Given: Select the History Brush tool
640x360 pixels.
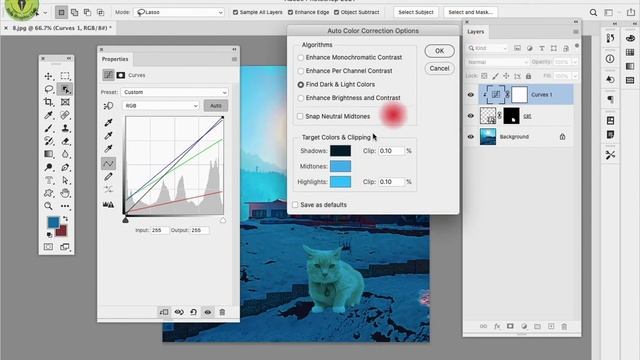Looking at the screenshot, I should (49, 141).
